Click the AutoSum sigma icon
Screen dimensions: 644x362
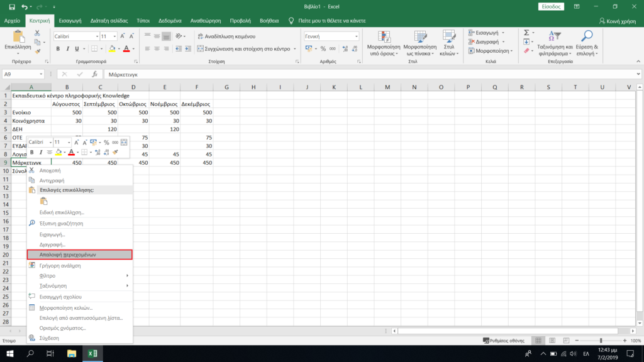coord(526,33)
